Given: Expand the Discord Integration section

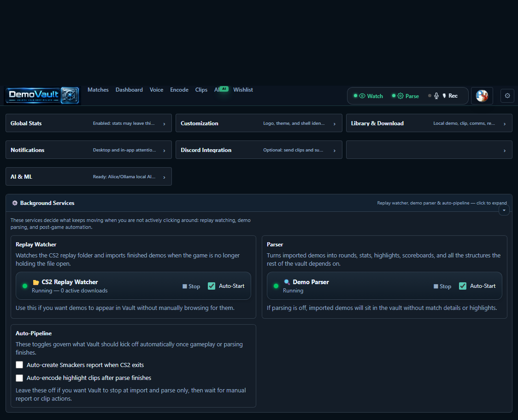Looking at the screenshot, I should pyautogui.click(x=259, y=150).
